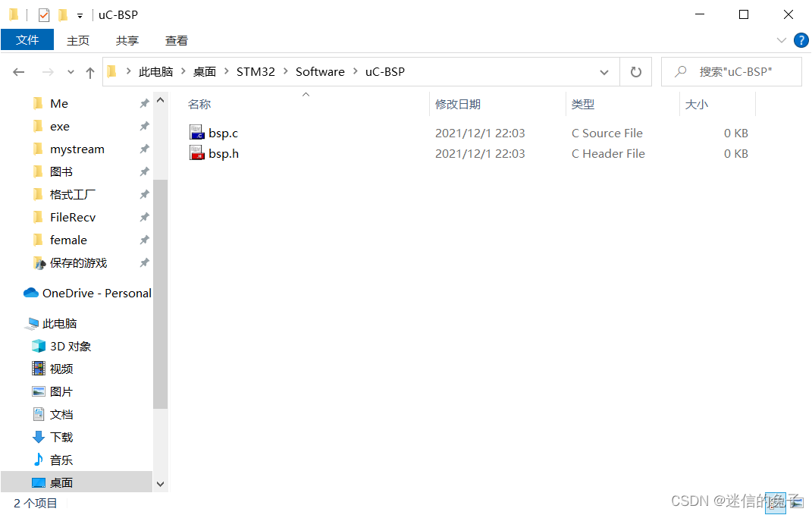This screenshot has height=515, width=812.
Task: Open the Help question mark icon
Action: click(801, 40)
